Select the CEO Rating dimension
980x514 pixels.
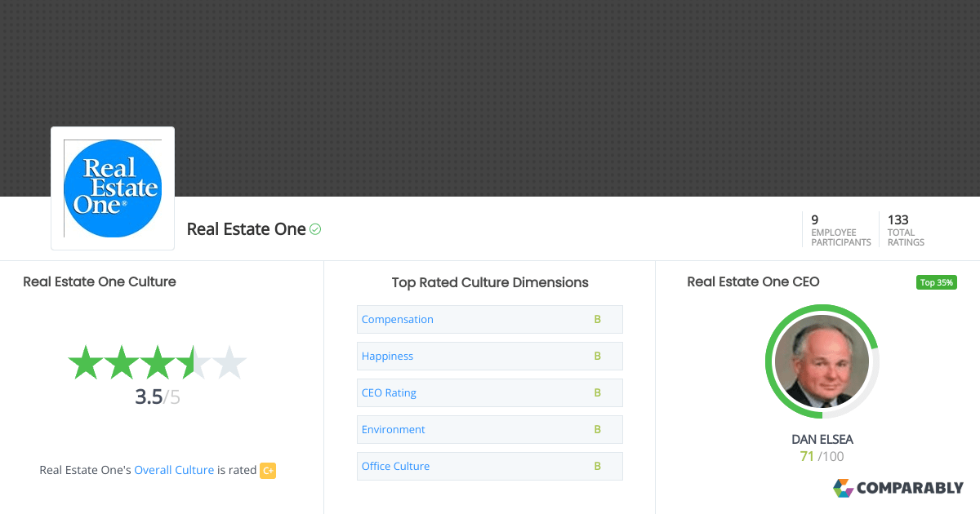[x=390, y=392]
